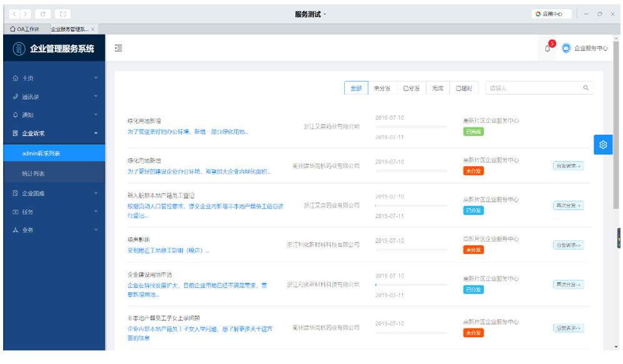Expand the 通讯录 sidebar menu
Viewport: 623px width, 364px height.
click(54, 97)
